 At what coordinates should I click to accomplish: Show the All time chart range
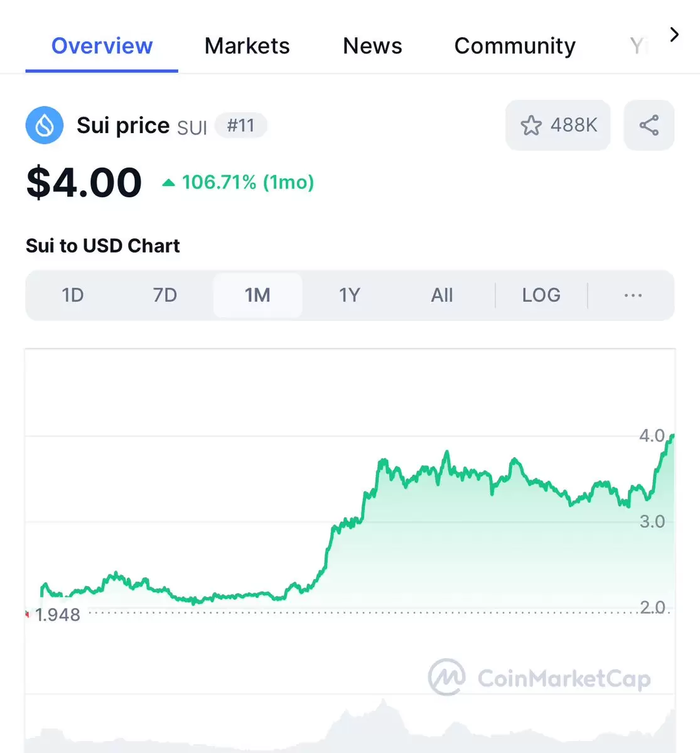point(442,295)
